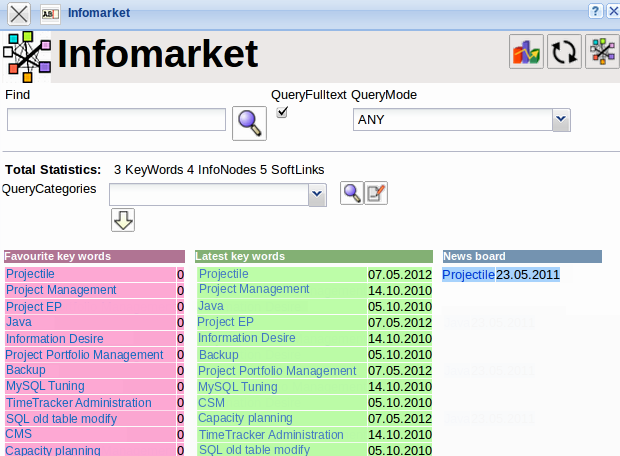620x456 pixels.
Task: Open Capacity planning in Latest key words
Action: pos(245,419)
